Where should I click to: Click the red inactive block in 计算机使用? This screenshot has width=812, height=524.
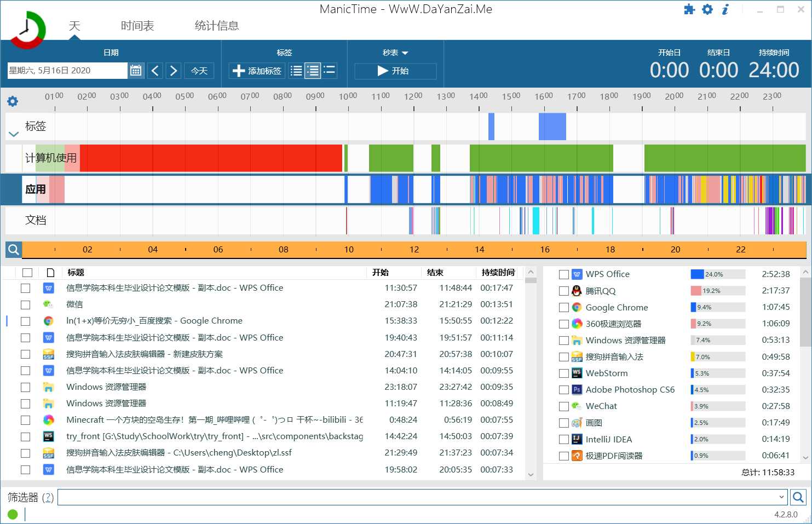[211, 158]
